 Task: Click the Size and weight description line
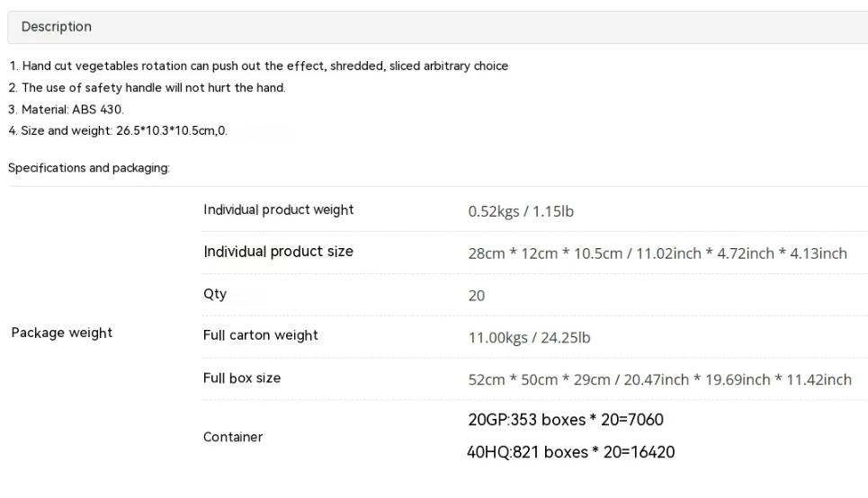[x=118, y=131]
